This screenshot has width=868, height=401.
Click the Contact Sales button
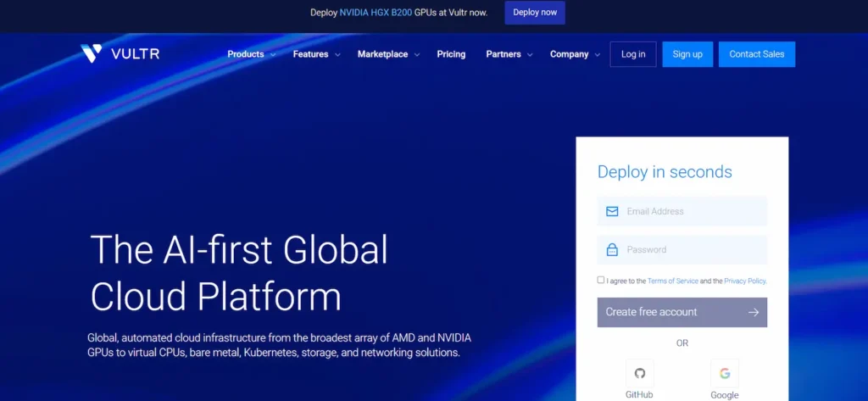757,54
